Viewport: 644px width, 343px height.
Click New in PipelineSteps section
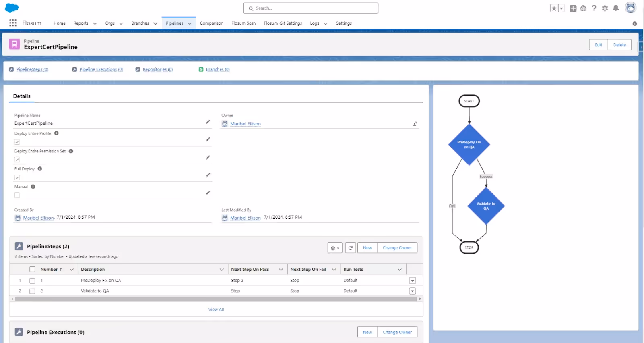click(367, 248)
